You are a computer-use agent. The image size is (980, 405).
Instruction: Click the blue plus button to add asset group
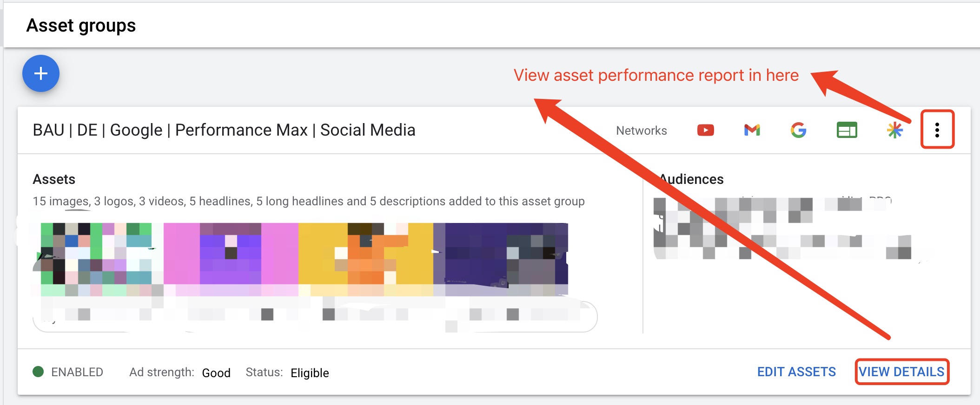(40, 74)
